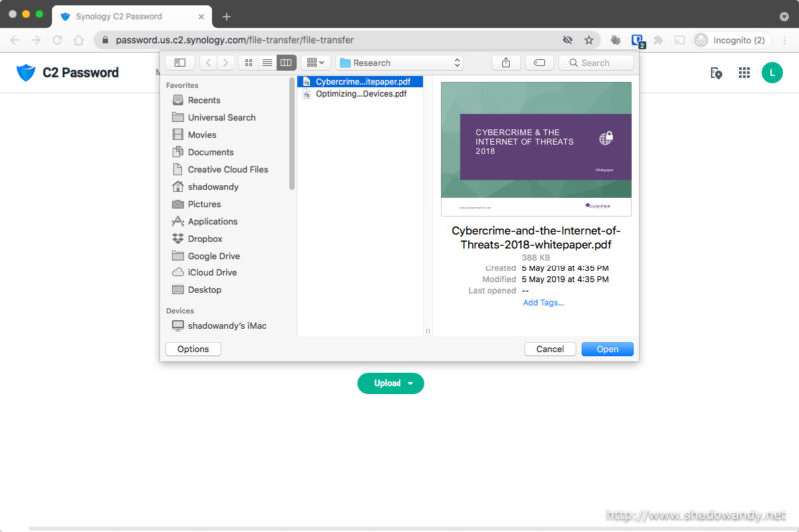799x532 pixels.
Task: Toggle the sidebar in the file dialog
Action: (x=180, y=63)
